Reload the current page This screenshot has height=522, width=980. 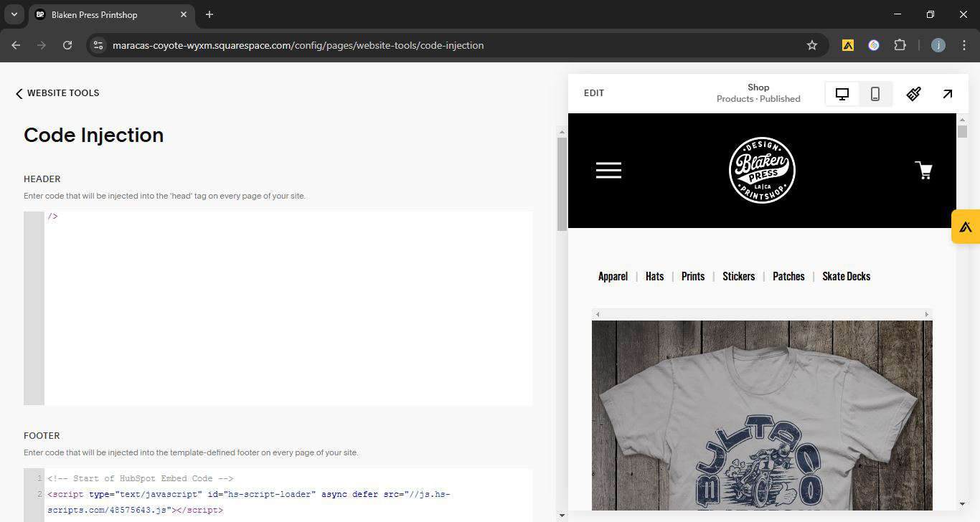pos(67,45)
